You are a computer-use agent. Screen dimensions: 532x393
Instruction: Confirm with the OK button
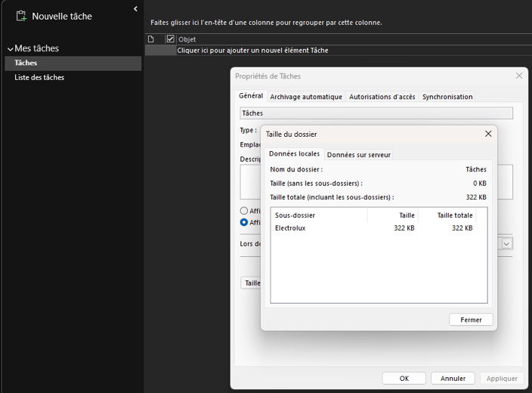tap(404, 379)
